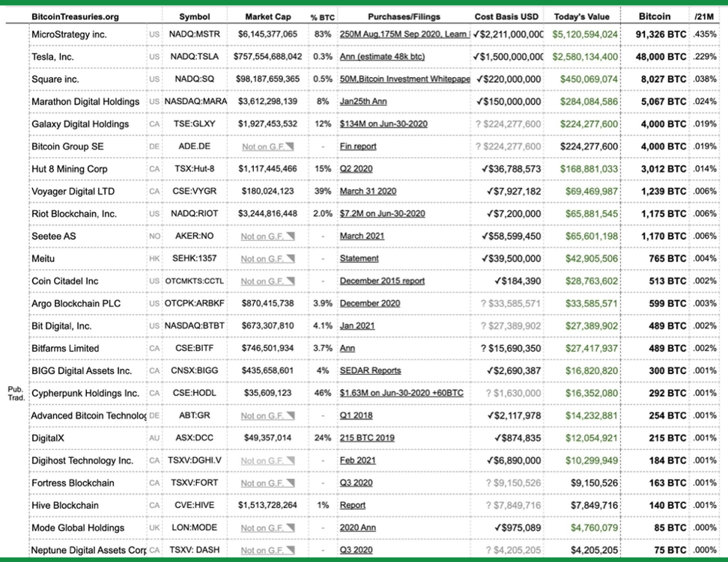Open Meitu Statement link
The width and height of the screenshot is (728, 562).
(359, 258)
